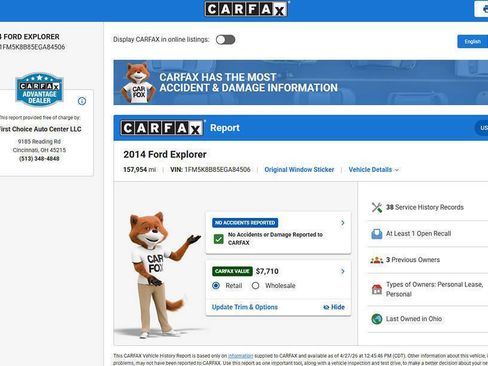
Task: Click the CARFAX logo in top header
Action: [x=247, y=9]
